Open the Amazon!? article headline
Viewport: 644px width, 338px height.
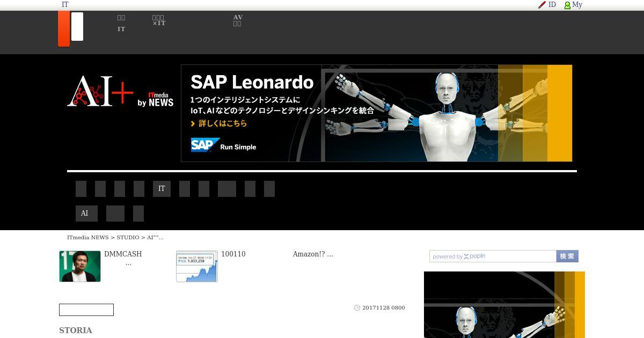point(313,254)
